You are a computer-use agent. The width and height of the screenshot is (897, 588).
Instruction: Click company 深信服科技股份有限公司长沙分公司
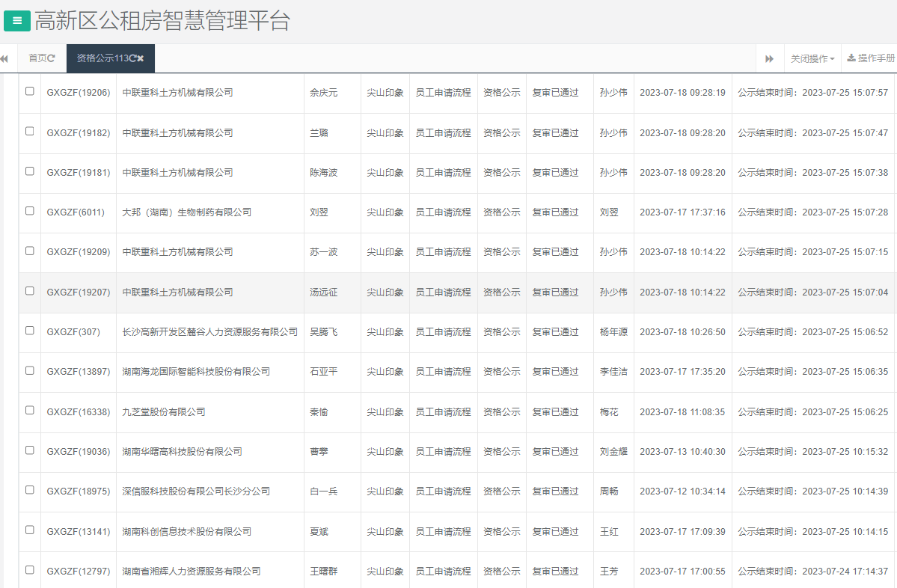tap(196, 491)
